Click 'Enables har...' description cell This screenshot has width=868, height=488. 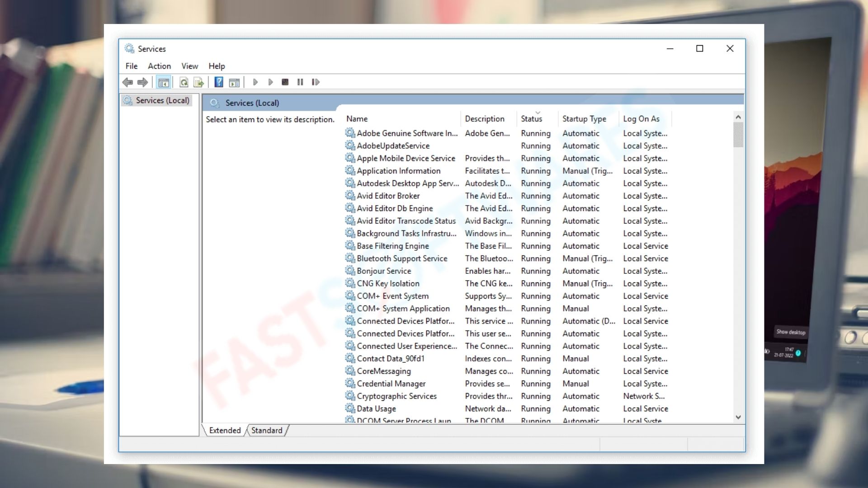click(487, 271)
